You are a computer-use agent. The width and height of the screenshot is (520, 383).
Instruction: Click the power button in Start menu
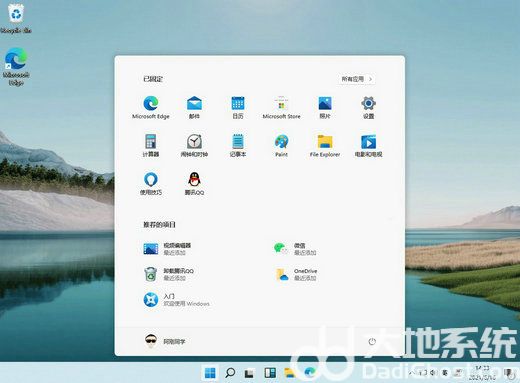(x=372, y=341)
